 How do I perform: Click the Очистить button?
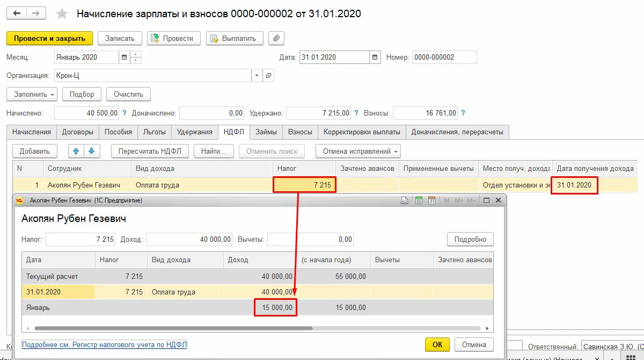tap(128, 94)
